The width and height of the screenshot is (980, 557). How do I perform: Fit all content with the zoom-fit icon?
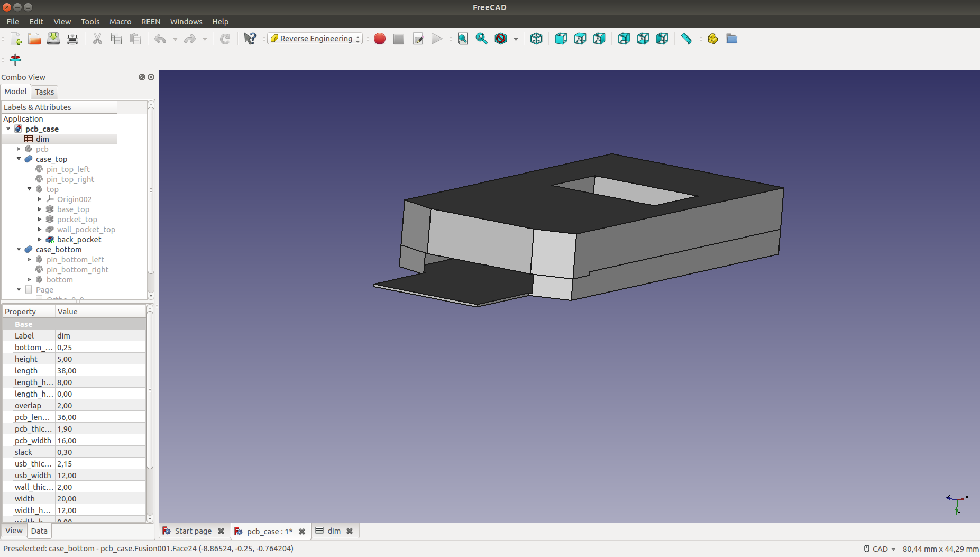[x=462, y=39]
